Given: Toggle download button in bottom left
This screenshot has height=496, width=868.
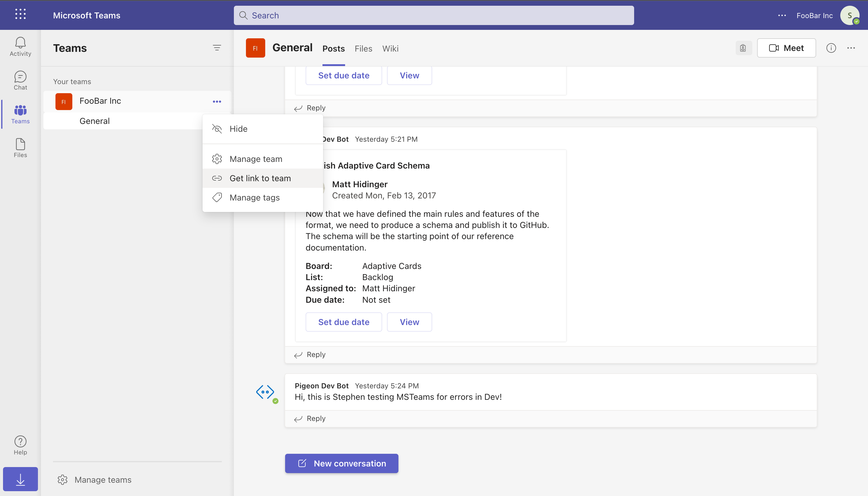Looking at the screenshot, I should click(x=20, y=479).
